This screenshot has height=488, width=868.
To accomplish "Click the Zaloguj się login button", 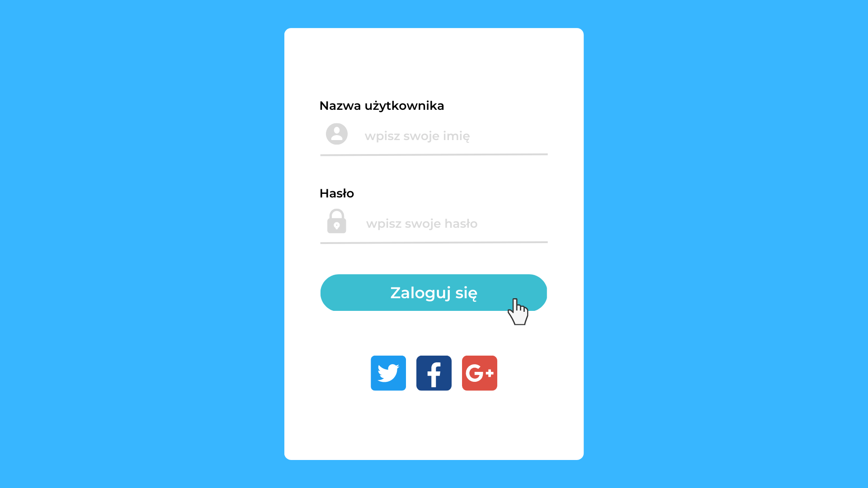I will coord(434,292).
